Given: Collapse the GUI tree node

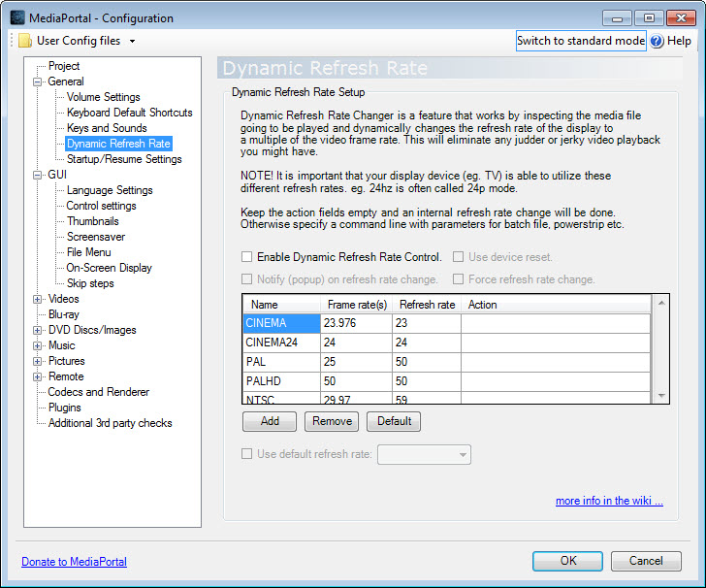Looking at the screenshot, I should [38, 176].
